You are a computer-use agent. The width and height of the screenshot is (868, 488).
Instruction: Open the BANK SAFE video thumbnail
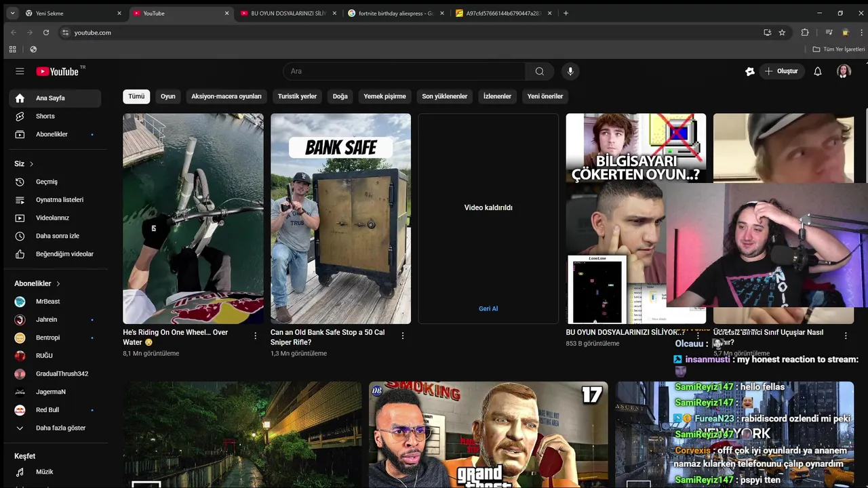pos(340,218)
